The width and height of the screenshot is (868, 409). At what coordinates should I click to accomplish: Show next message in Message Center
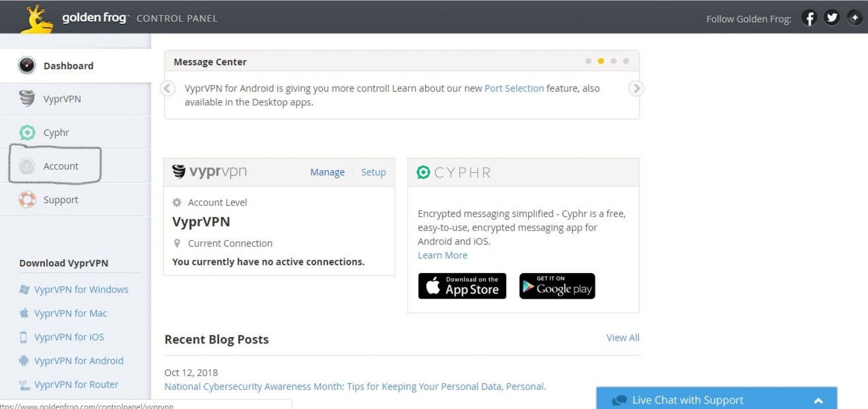click(x=636, y=88)
